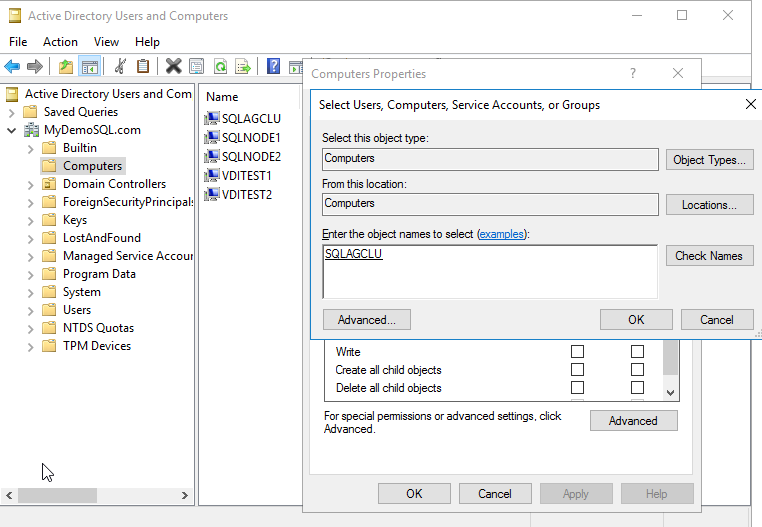Image resolution: width=762 pixels, height=527 pixels.
Task: Collapse the MyDemoSQL.com domain node
Action: (x=12, y=130)
